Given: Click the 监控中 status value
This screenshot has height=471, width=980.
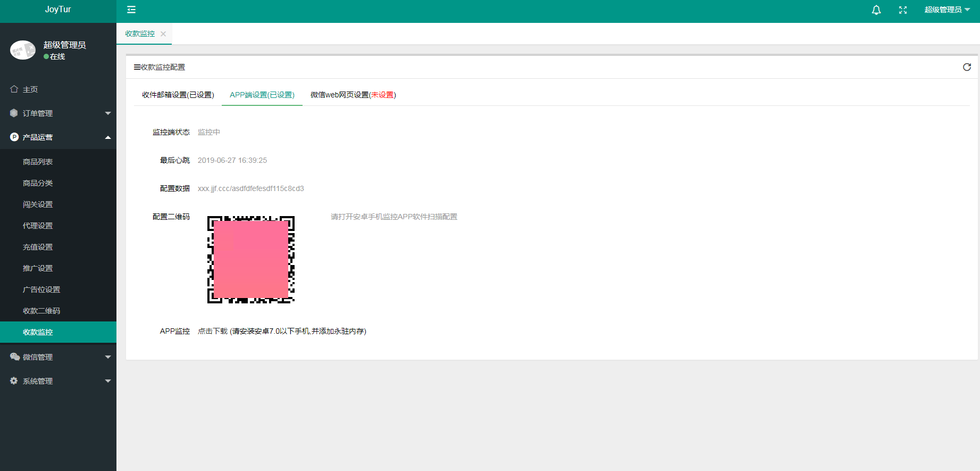Looking at the screenshot, I should pyautogui.click(x=209, y=132).
